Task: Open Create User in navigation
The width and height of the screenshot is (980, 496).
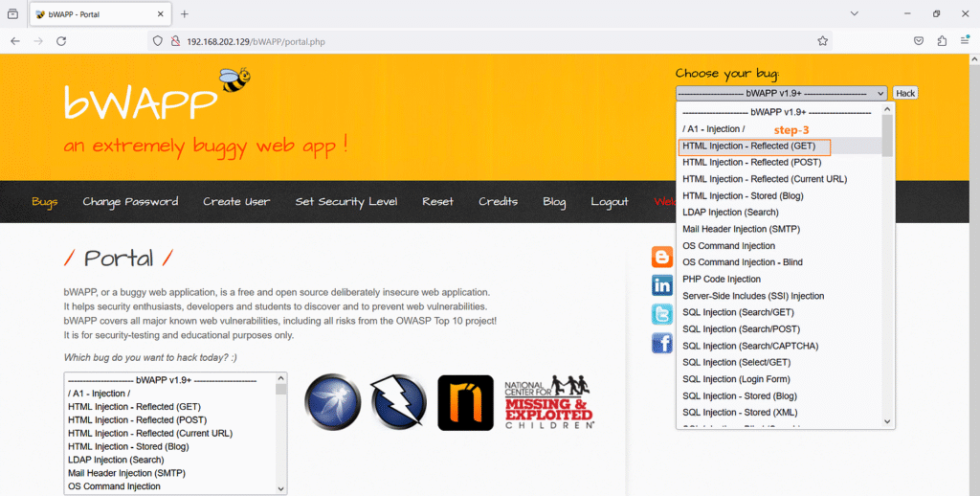Action: 236,201
